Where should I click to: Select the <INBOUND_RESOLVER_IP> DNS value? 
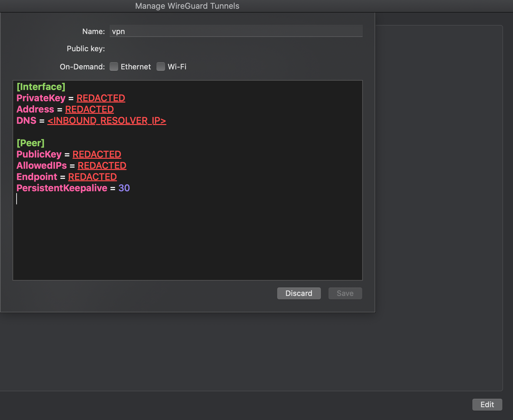[107, 121]
